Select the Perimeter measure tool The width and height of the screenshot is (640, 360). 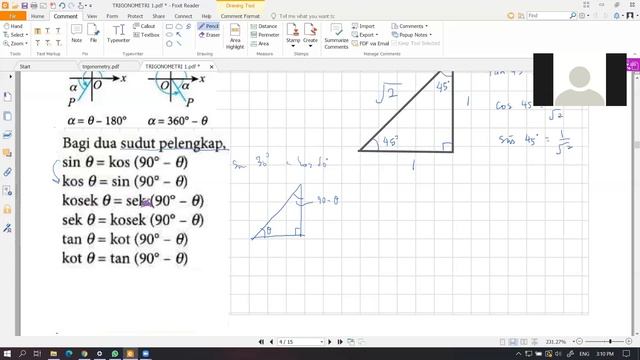tap(265, 35)
